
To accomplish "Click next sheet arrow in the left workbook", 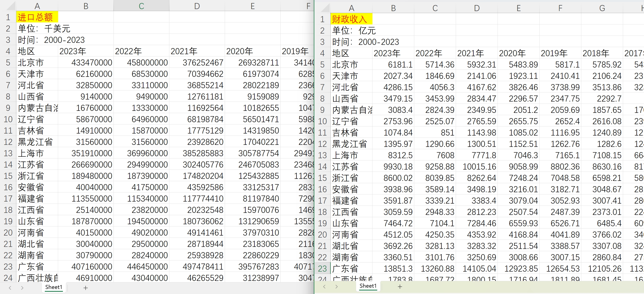I will (22, 288).
